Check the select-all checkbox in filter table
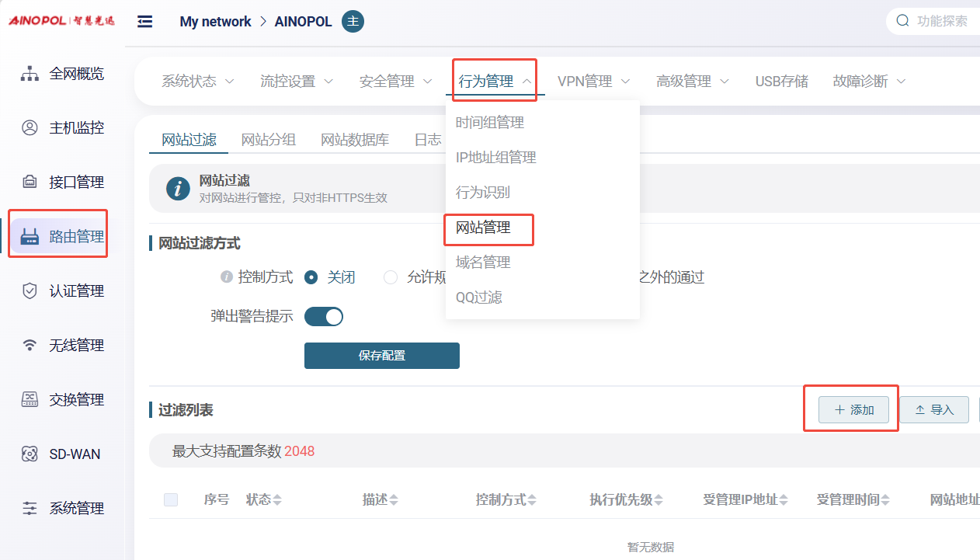Viewport: 980px width, 560px height. 171,499
